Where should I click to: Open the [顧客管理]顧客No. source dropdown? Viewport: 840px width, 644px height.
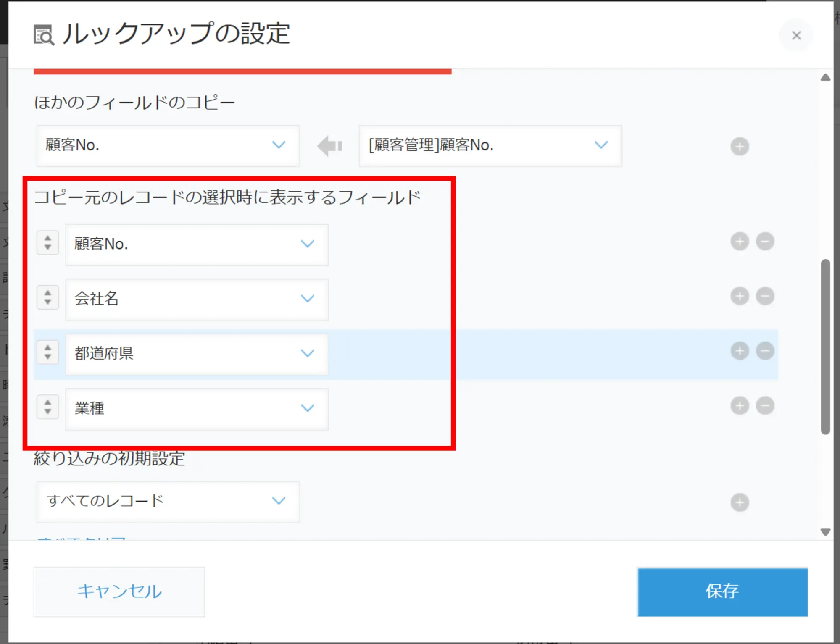point(490,146)
